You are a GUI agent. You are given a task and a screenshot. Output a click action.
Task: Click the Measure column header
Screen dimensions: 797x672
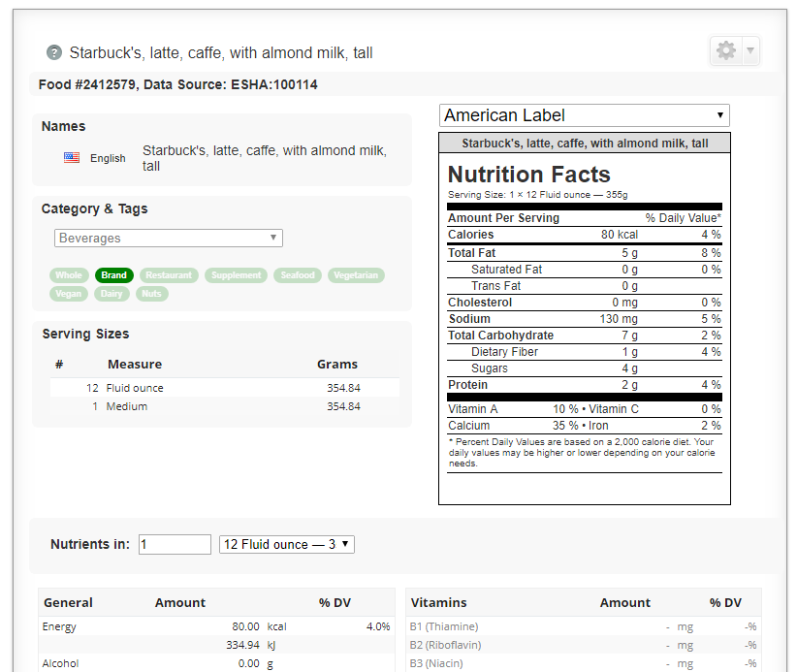click(x=135, y=364)
